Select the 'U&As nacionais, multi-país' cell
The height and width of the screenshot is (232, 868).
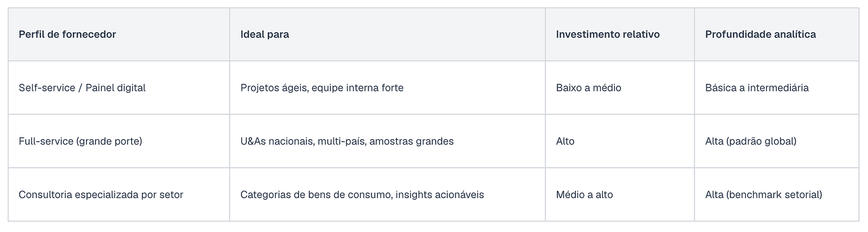coord(387,141)
